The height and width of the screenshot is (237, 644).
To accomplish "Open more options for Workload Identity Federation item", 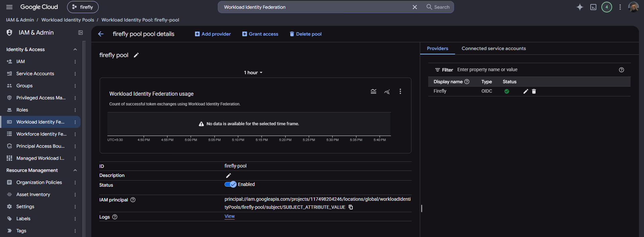I will coord(75,122).
